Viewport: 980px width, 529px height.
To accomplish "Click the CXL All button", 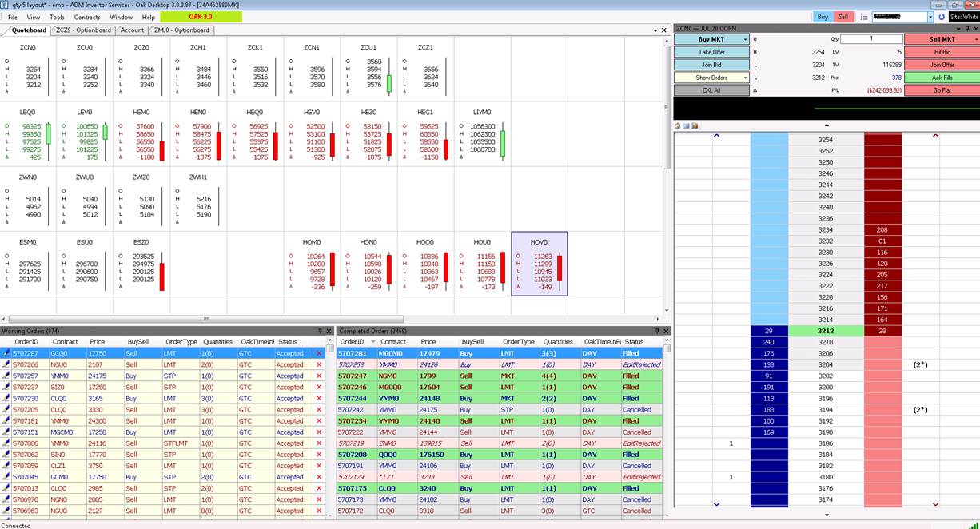I will point(711,90).
